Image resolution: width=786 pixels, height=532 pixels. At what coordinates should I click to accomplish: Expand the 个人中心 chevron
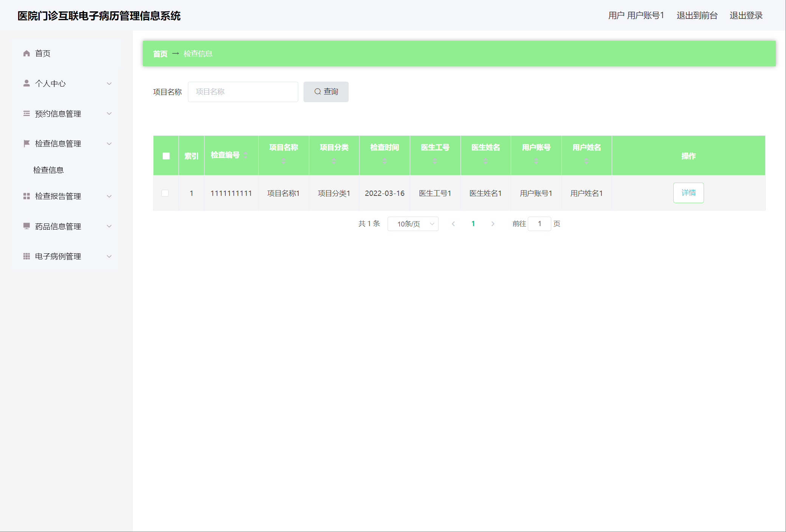(x=109, y=84)
